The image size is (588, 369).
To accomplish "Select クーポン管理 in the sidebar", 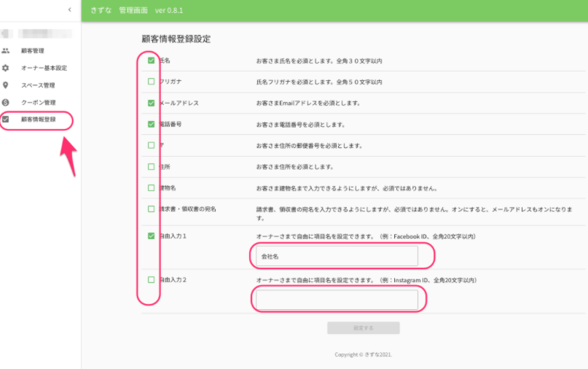I will click(38, 102).
